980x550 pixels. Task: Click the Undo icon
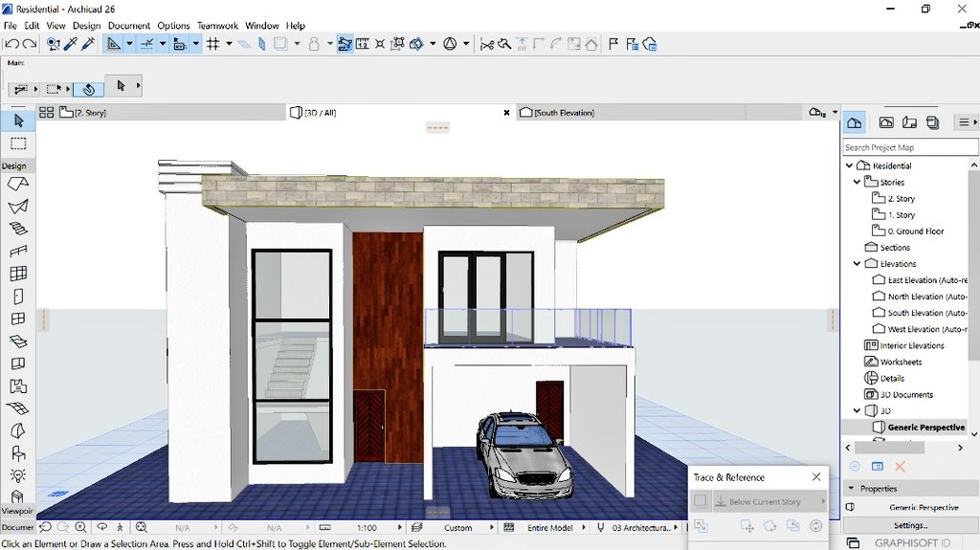pyautogui.click(x=11, y=44)
